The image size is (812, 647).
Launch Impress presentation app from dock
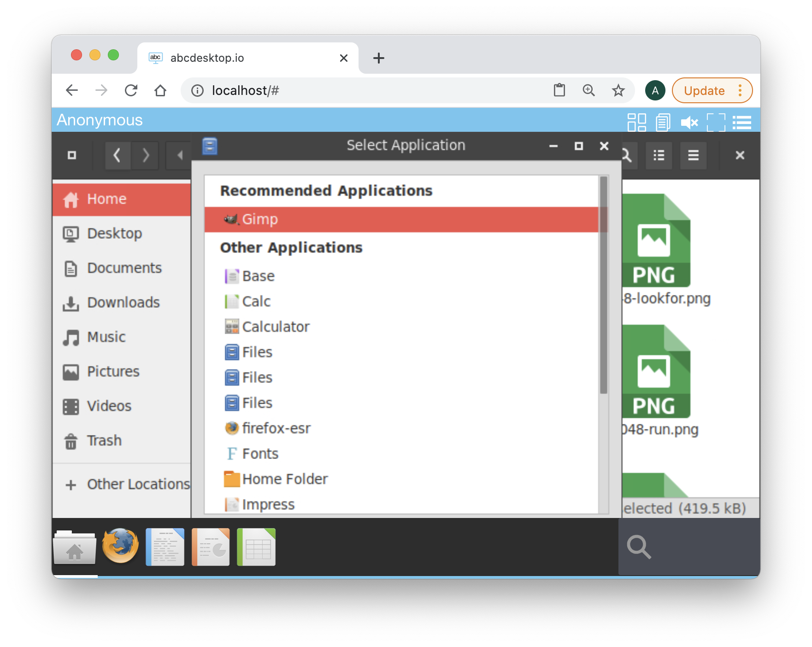[x=211, y=547]
